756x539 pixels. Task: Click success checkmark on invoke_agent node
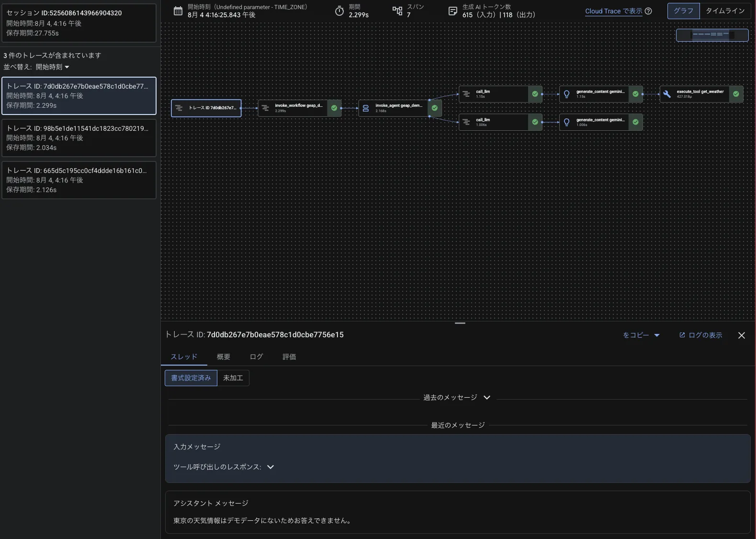tap(435, 108)
